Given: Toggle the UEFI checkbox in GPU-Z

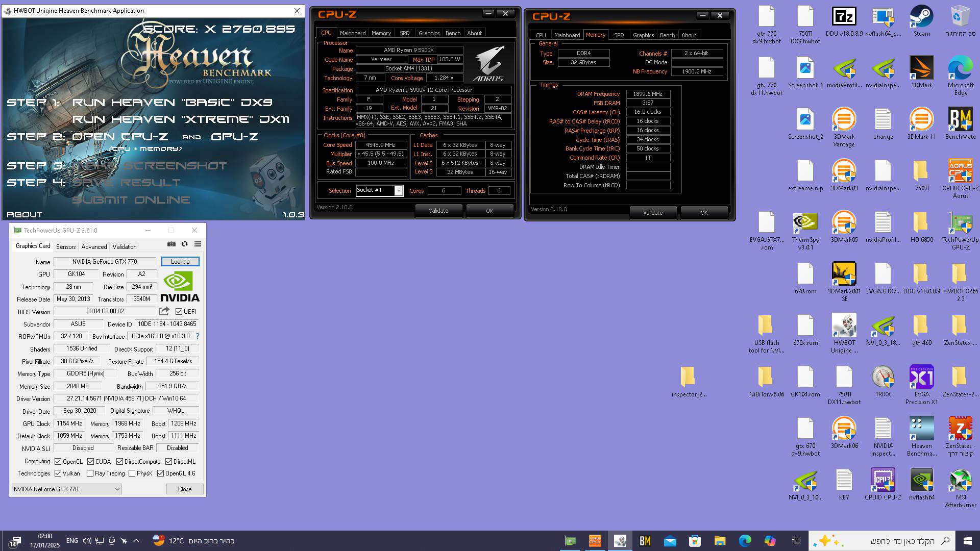Looking at the screenshot, I should 179,312.
